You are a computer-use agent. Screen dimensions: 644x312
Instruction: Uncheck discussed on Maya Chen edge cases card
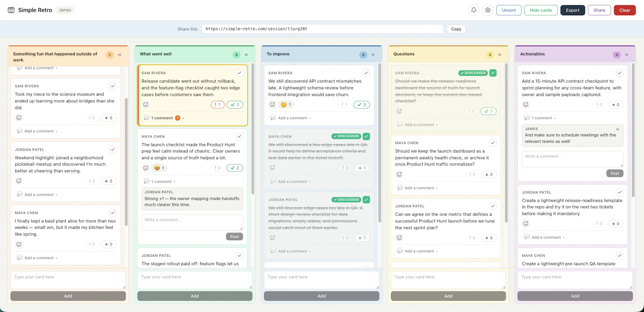click(366, 136)
